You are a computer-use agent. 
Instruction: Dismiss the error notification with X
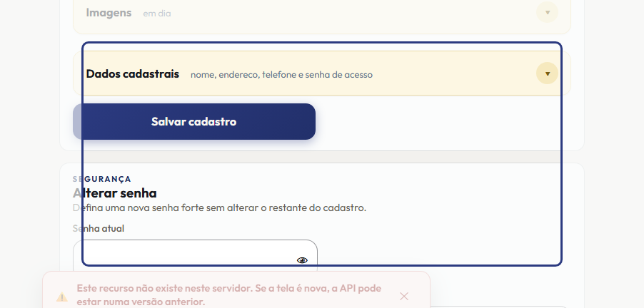point(404,296)
